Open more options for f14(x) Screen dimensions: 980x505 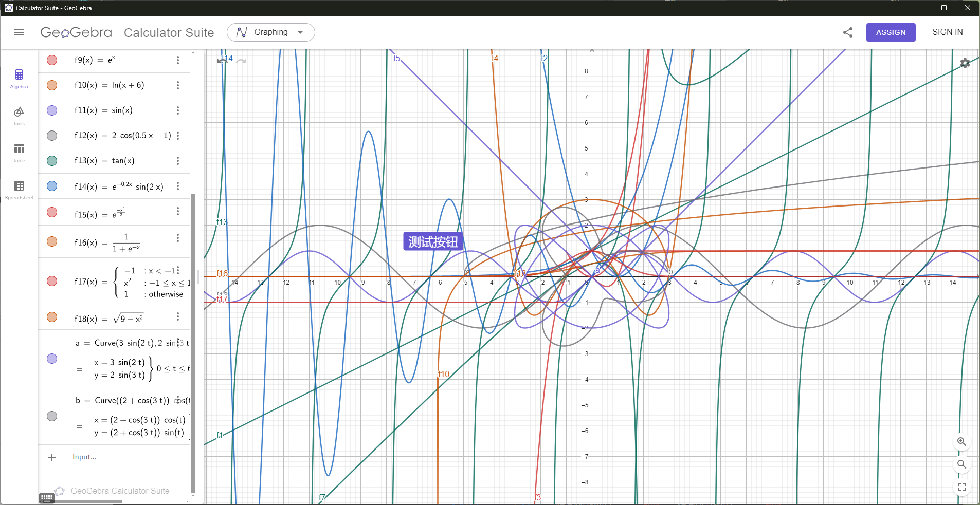(178, 186)
